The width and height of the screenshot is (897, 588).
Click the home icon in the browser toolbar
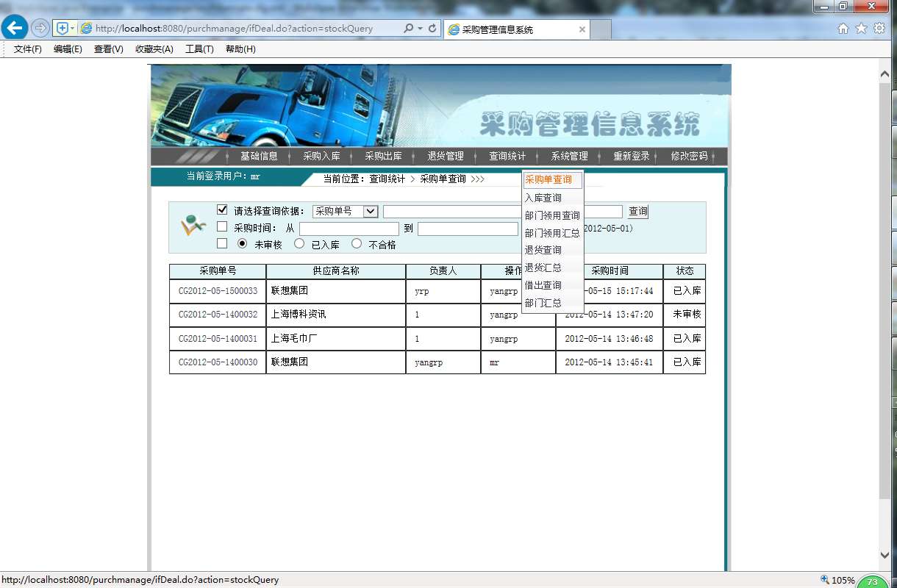(843, 26)
